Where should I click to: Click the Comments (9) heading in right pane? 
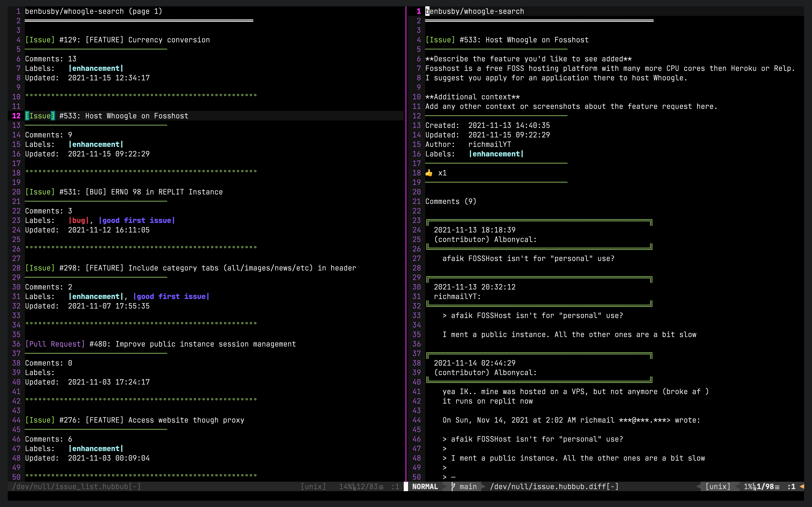pos(451,201)
